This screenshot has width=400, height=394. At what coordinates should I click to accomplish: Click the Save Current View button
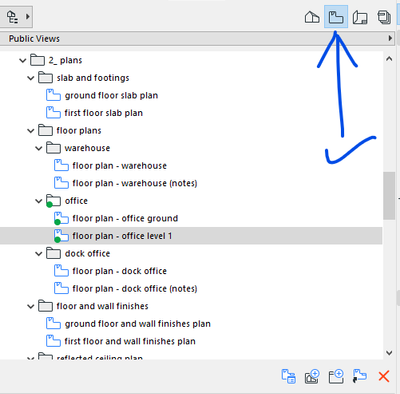(x=312, y=377)
